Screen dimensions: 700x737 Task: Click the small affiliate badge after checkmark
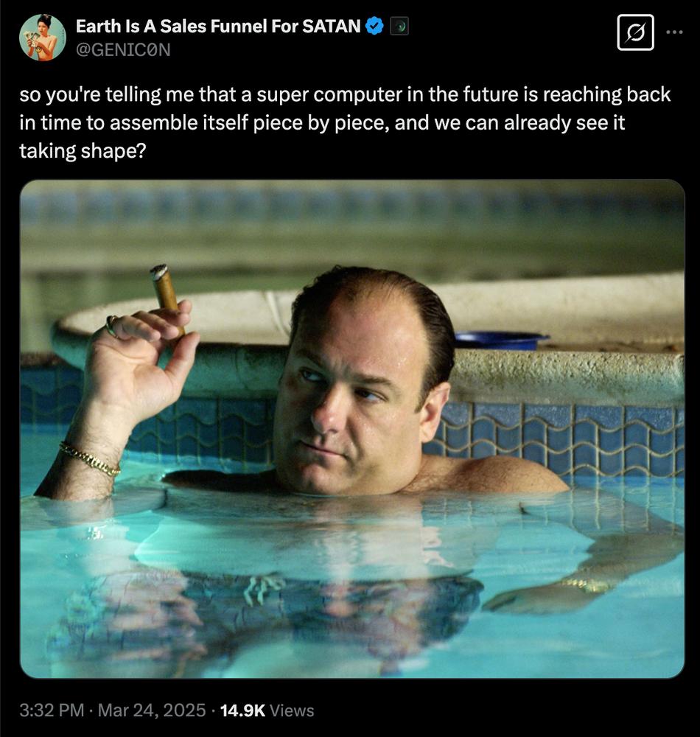399,27
